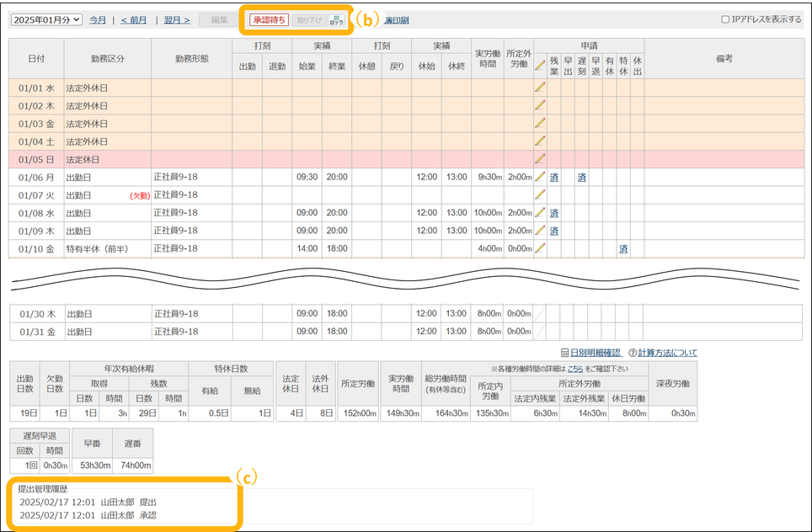Click the help icon beside 計算方法について
Screen dimensions: 812x532
coord(632,353)
